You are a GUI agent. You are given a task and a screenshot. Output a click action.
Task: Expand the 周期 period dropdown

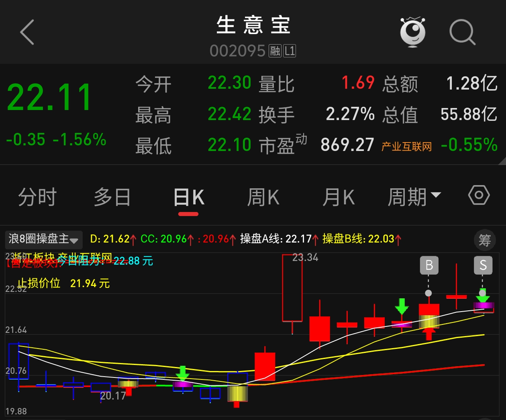(414, 197)
